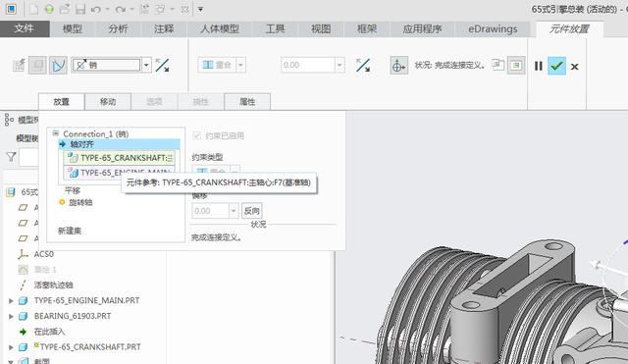Click the green Open file icon
Image resolution: width=628 pixels, height=364 pixels.
tap(49, 9)
